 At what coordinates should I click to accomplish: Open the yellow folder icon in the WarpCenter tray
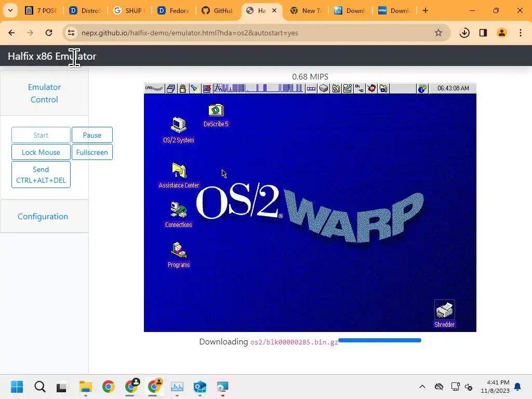point(336,88)
